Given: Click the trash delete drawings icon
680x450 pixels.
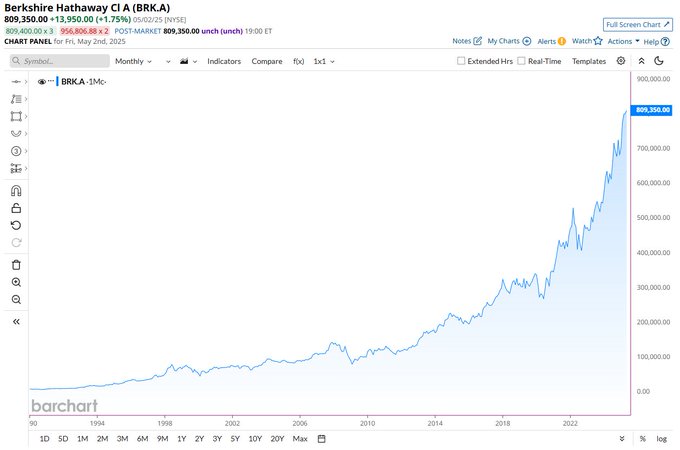Looking at the screenshot, I should (x=15, y=264).
